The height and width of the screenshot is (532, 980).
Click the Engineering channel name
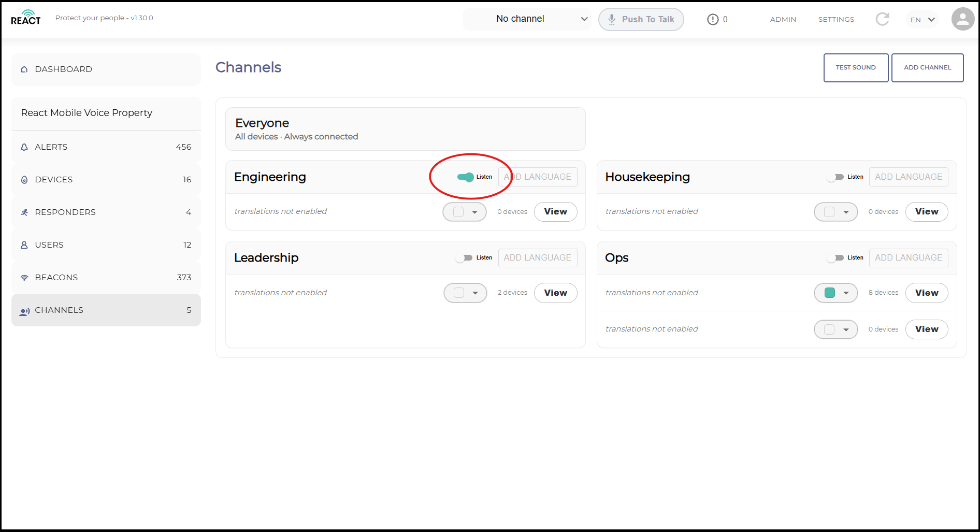tap(270, 177)
